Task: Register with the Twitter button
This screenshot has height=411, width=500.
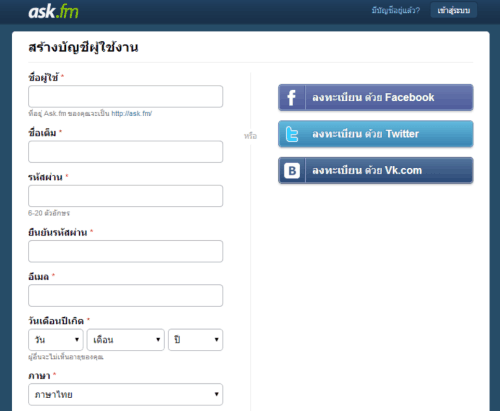Action: [376, 134]
